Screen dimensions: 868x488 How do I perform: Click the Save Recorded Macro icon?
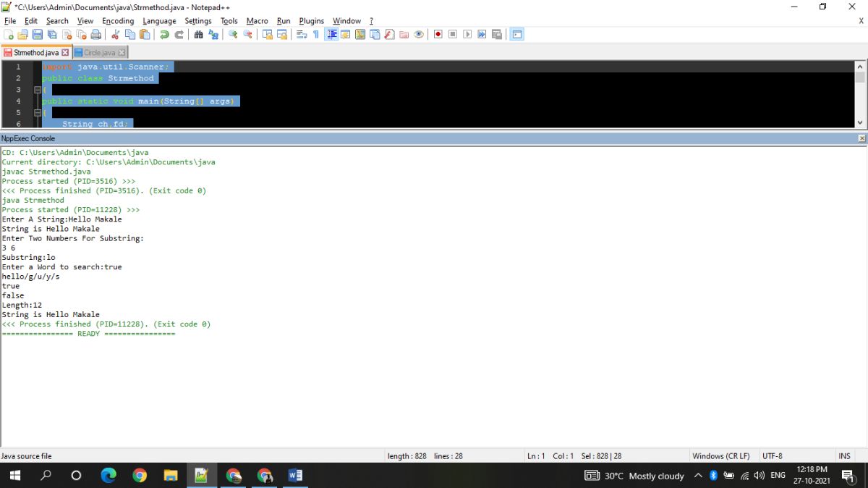(x=497, y=34)
